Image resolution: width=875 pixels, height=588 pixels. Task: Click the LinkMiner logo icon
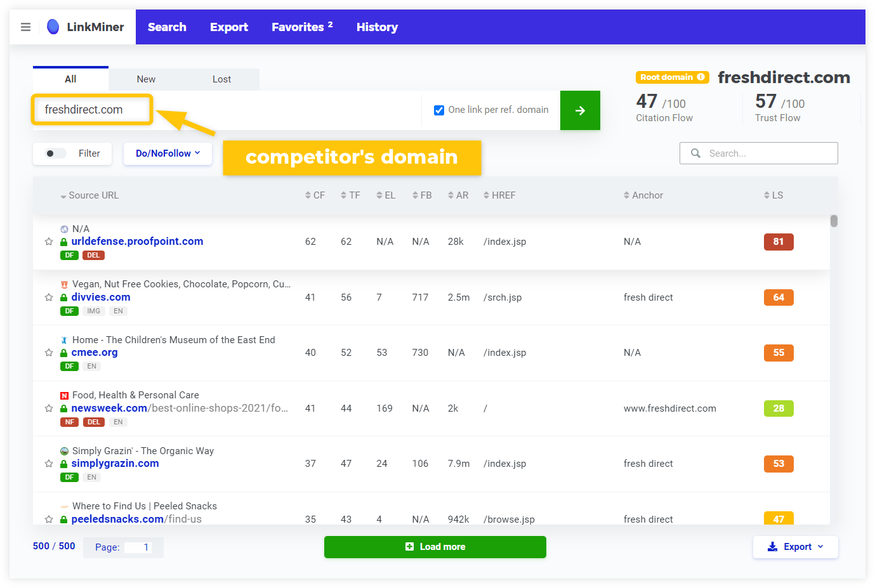pos(53,27)
